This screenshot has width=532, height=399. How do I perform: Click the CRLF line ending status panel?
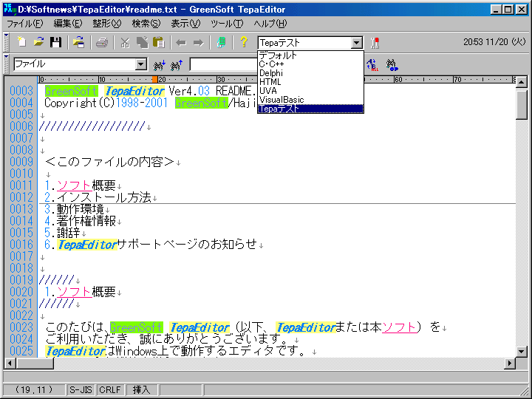pos(110,390)
